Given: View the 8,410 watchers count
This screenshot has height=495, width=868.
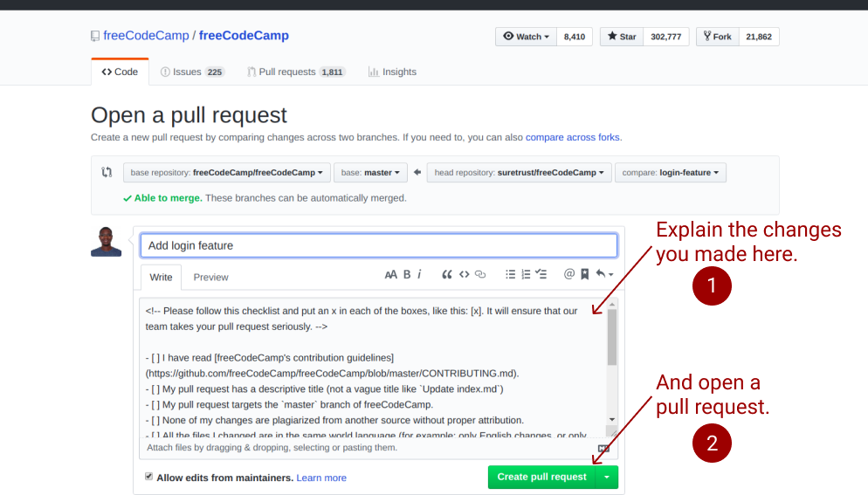Looking at the screenshot, I should point(575,37).
